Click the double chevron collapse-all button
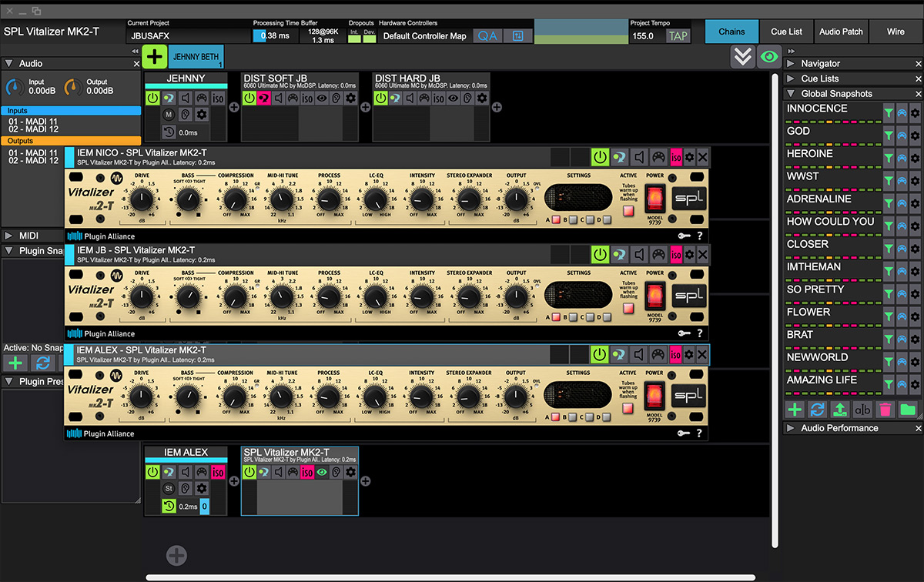 (x=742, y=56)
